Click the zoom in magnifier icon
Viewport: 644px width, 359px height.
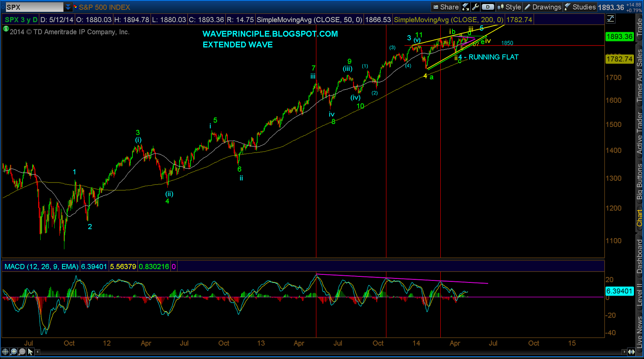14,352
